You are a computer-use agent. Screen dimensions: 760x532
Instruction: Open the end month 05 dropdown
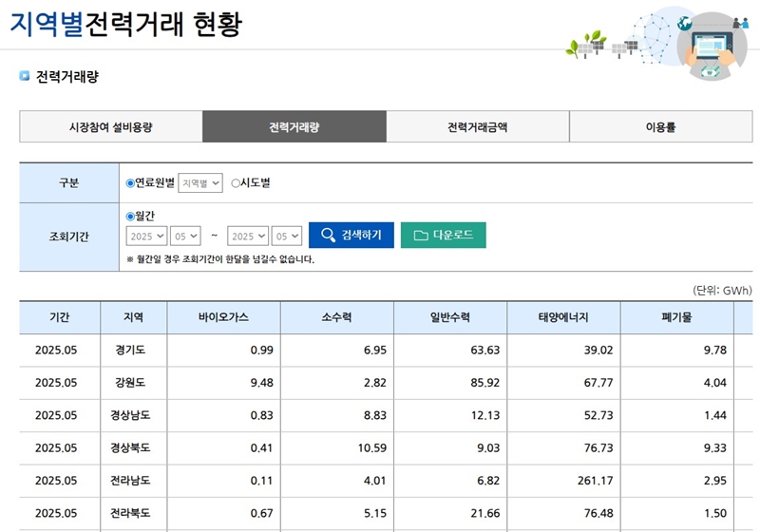[x=287, y=236]
